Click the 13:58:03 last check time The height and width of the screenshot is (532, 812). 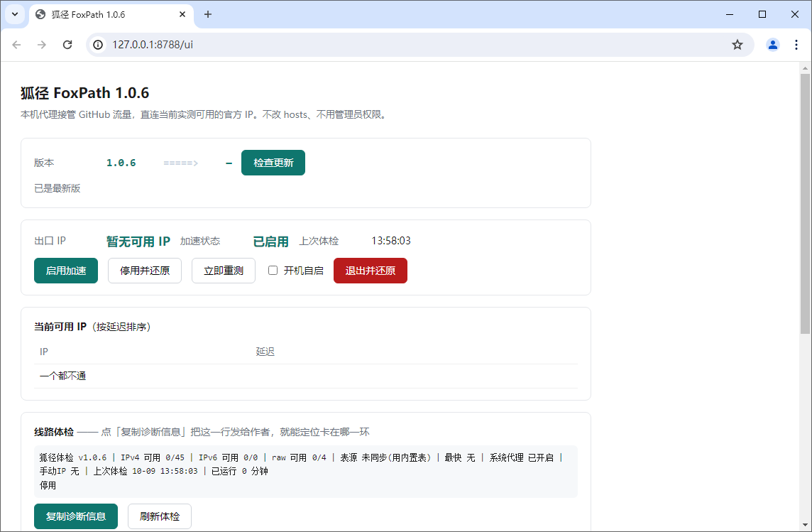pos(391,241)
